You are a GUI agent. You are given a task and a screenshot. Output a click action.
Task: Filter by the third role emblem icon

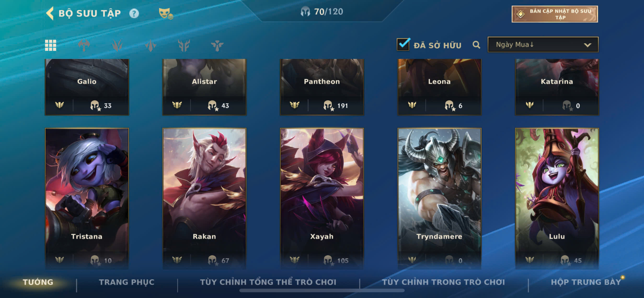tap(150, 45)
